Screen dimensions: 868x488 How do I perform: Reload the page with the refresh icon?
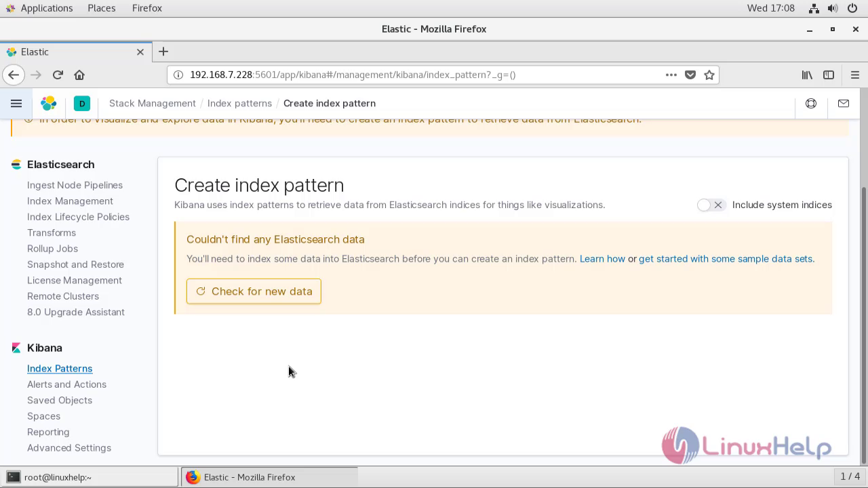[58, 75]
